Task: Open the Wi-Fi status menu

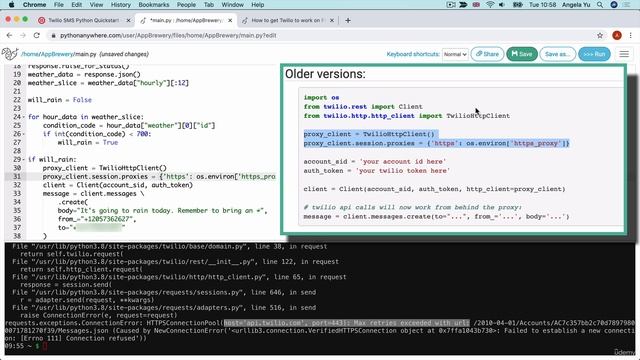Action: pos(490,4)
